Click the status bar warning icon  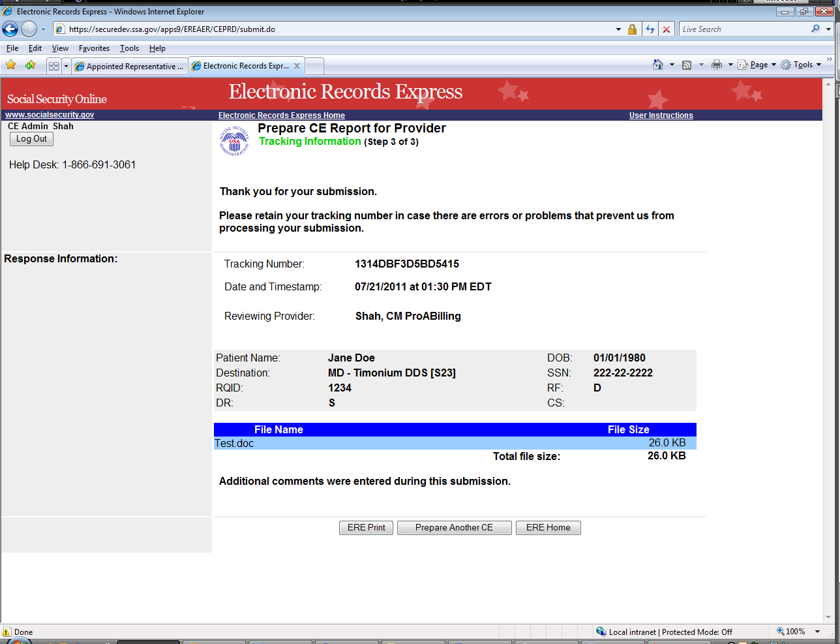click(x=7, y=632)
